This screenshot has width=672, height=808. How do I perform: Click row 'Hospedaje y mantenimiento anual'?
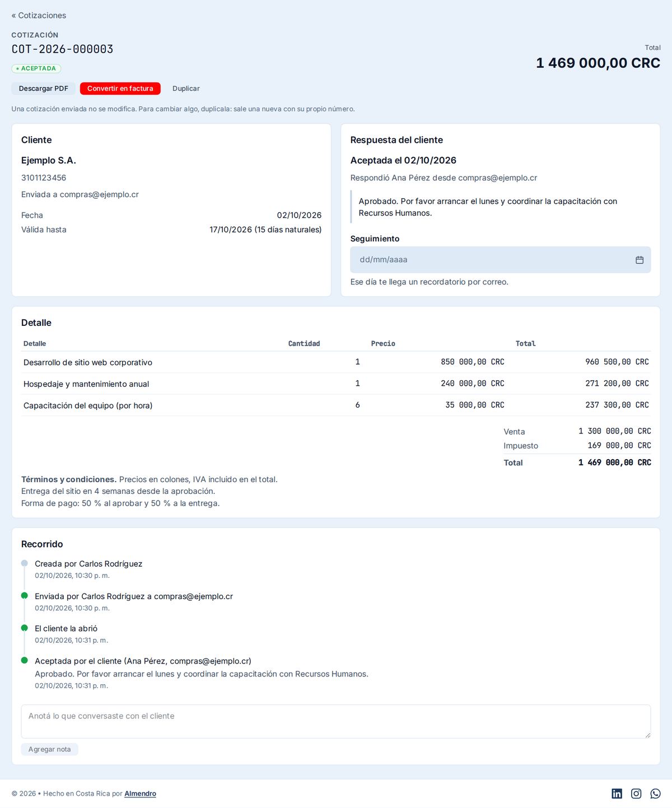click(336, 384)
